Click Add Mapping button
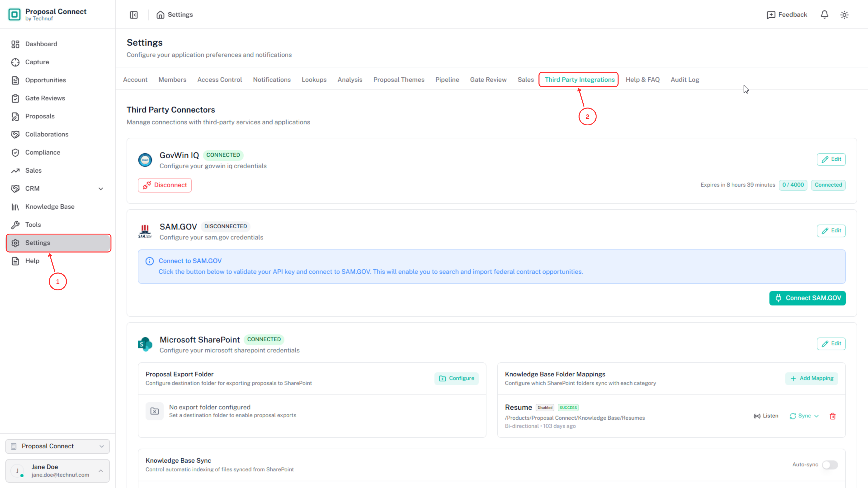Image resolution: width=868 pixels, height=488 pixels. point(811,379)
